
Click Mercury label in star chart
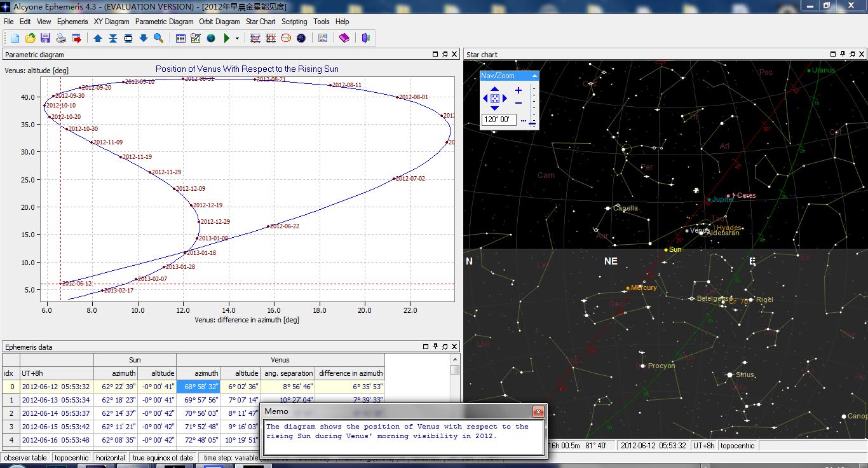coord(644,287)
